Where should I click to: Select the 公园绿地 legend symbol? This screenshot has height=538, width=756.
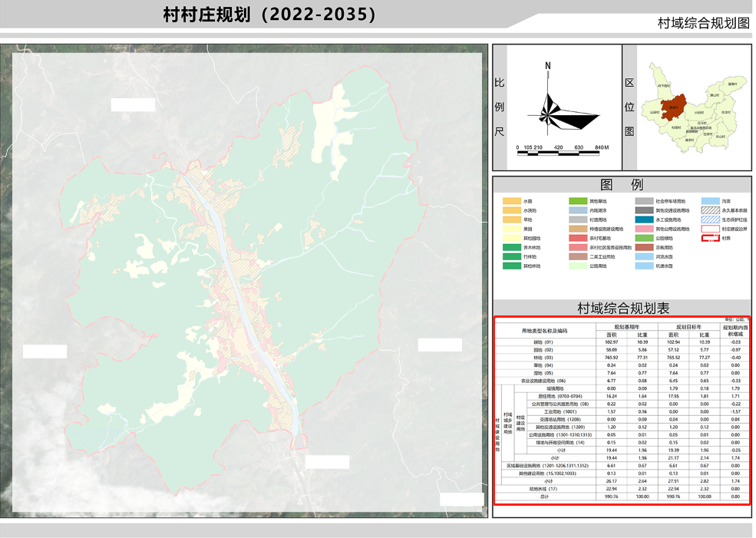[x=642, y=237]
